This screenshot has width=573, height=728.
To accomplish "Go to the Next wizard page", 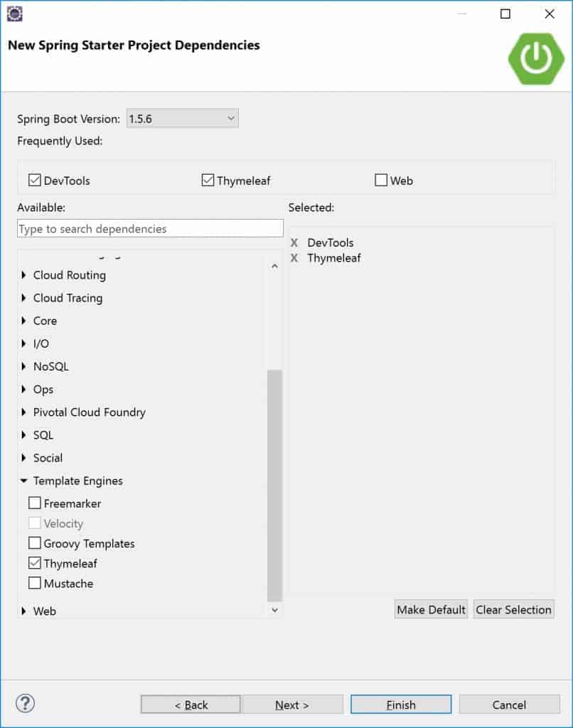I will coord(292,705).
